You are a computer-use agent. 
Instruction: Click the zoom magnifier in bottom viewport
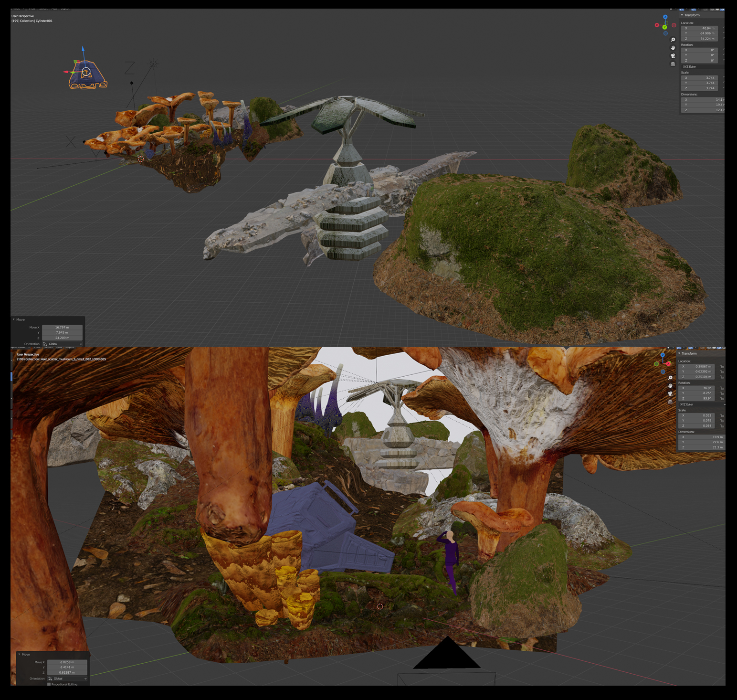coord(670,378)
